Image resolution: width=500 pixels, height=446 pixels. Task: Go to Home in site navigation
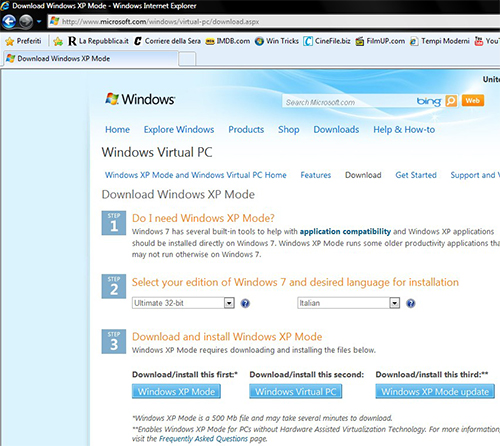click(117, 130)
